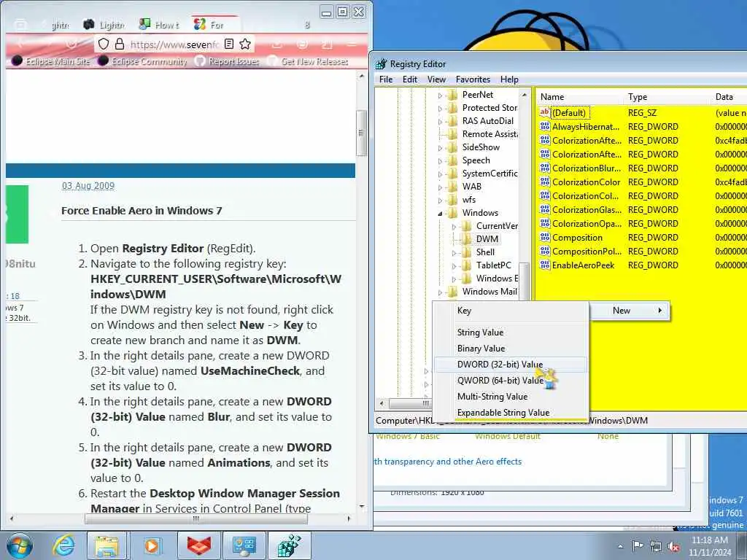Select AlwaysHibernate DWORD value icon
Viewport: 747px width, 560px height.
click(x=544, y=127)
